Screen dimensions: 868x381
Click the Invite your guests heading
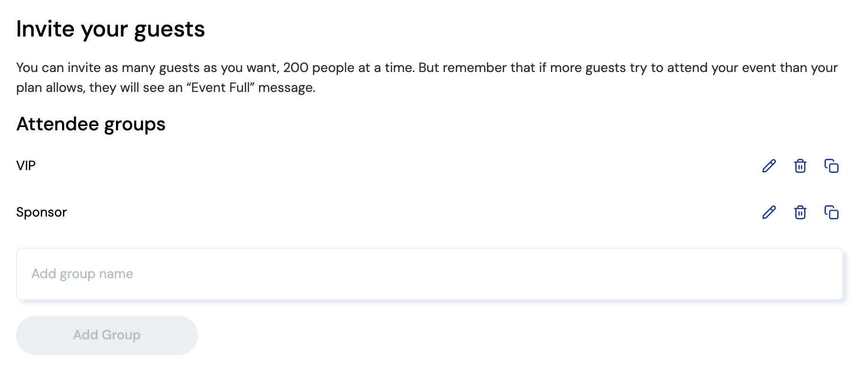pos(110,29)
